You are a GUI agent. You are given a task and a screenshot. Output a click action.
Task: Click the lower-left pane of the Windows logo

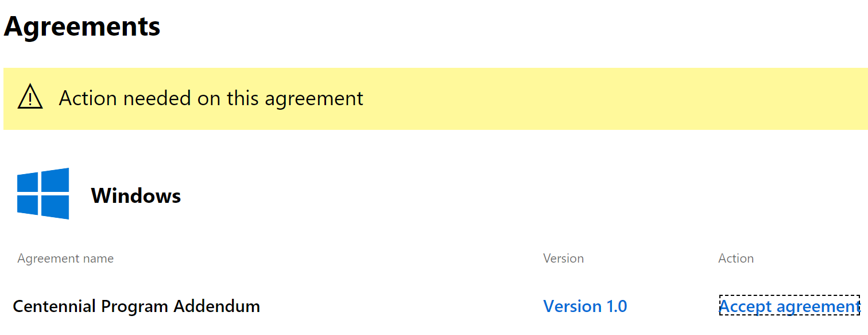pyautogui.click(x=28, y=205)
